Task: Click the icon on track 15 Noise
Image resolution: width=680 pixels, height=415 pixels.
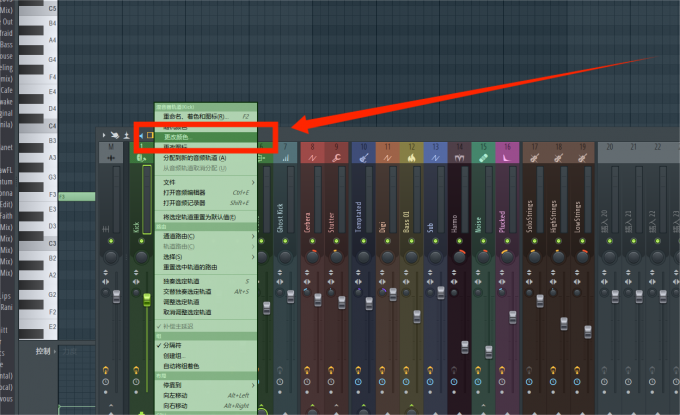Action: [483, 158]
